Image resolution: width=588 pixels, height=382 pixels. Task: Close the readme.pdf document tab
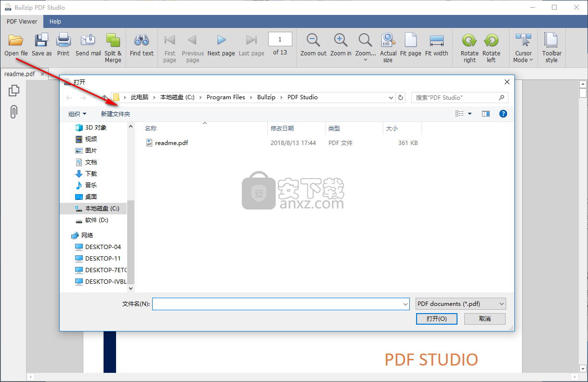click(42, 74)
